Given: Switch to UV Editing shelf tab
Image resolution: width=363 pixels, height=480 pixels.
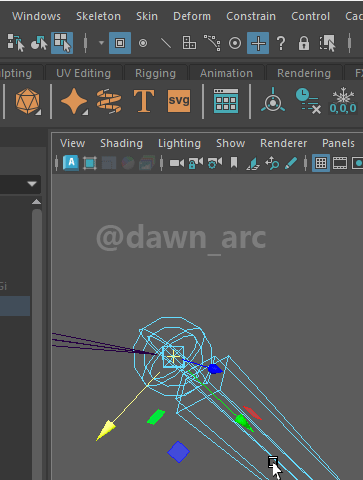Looking at the screenshot, I should tap(83, 73).
